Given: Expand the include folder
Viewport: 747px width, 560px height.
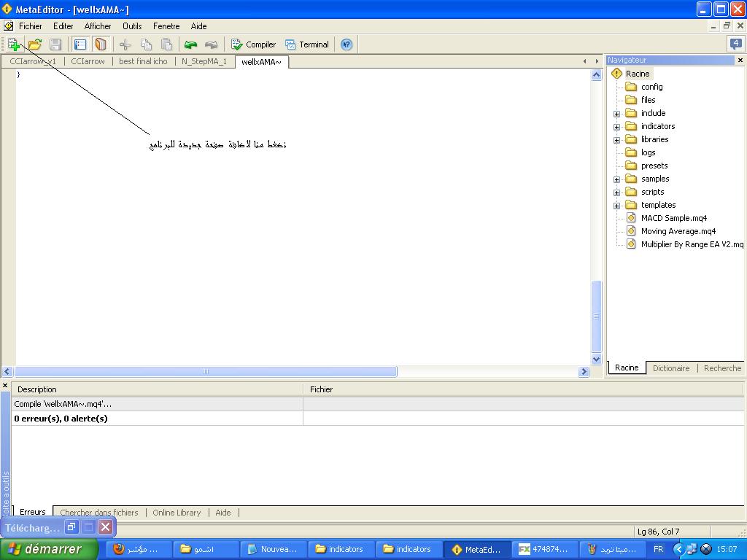Looking at the screenshot, I should pos(616,114).
